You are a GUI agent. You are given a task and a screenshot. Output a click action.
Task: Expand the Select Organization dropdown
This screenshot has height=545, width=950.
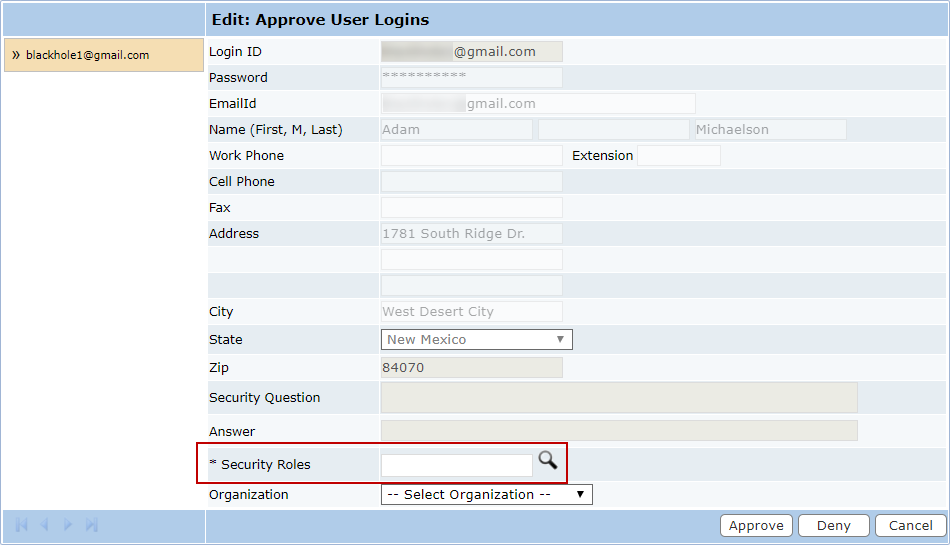tap(486, 495)
